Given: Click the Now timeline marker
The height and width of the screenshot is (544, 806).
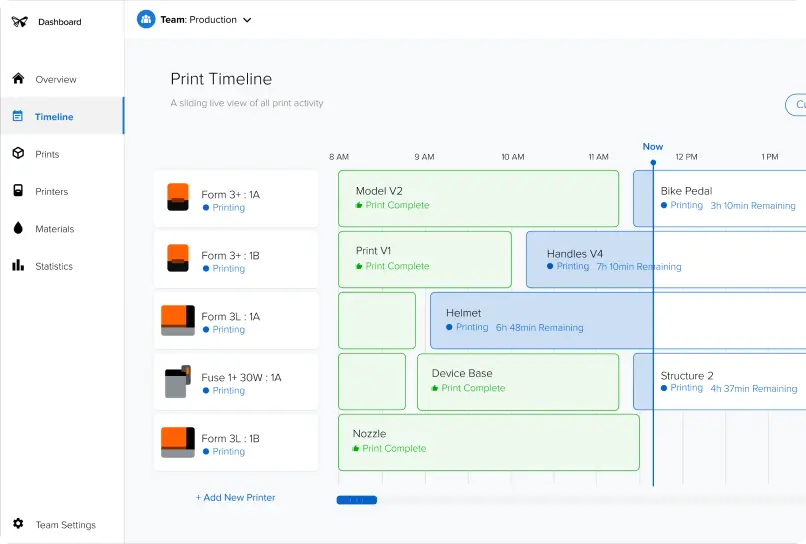Looking at the screenshot, I should [652, 148].
